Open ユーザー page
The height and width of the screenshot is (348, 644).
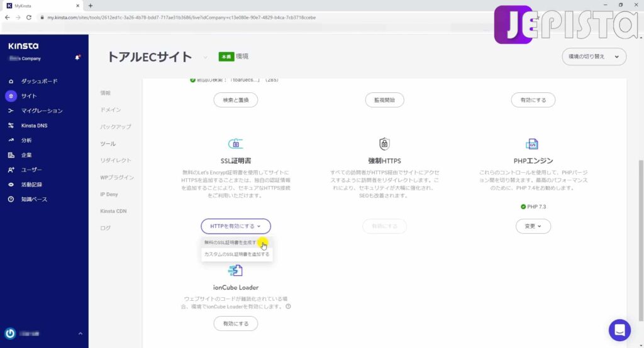click(x=31, y=170)
